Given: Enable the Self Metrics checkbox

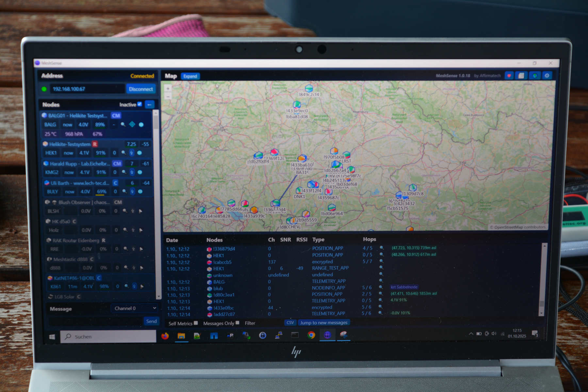Looking at the screenshot, I should [x=196, y=323].
